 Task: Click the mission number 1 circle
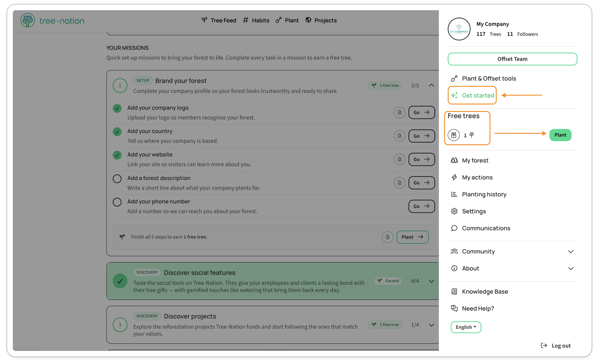click(x=120, y=85)
